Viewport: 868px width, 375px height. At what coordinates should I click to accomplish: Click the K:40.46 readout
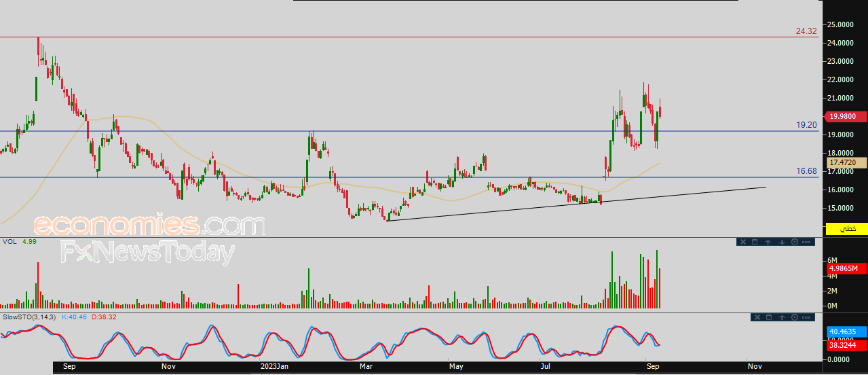point(75,317)
